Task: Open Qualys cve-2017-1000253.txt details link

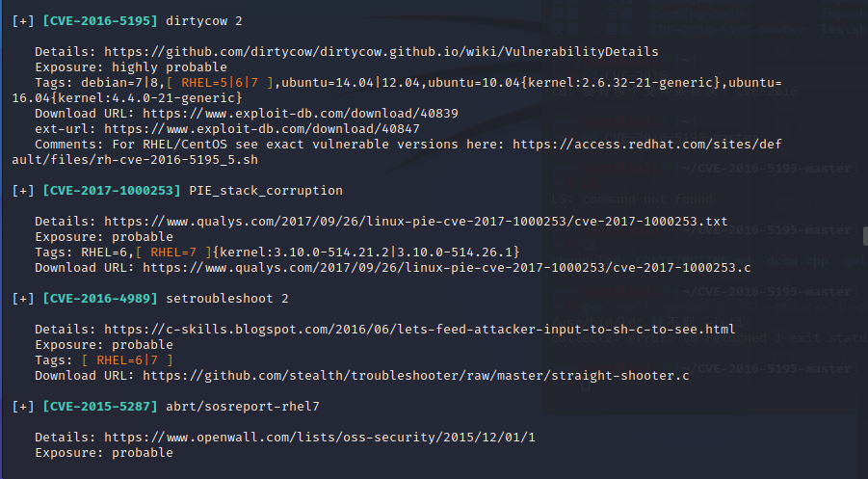Action: click(416, 222)
